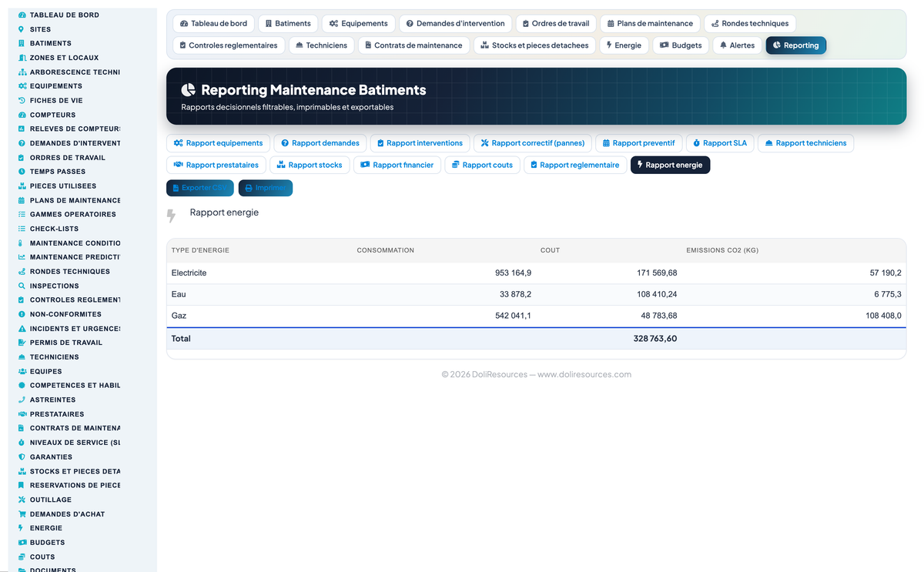The width and height of the screenshot is (924, 572).
Task: Click the Emissions CO2 (KG) column header
Action: 722,250
